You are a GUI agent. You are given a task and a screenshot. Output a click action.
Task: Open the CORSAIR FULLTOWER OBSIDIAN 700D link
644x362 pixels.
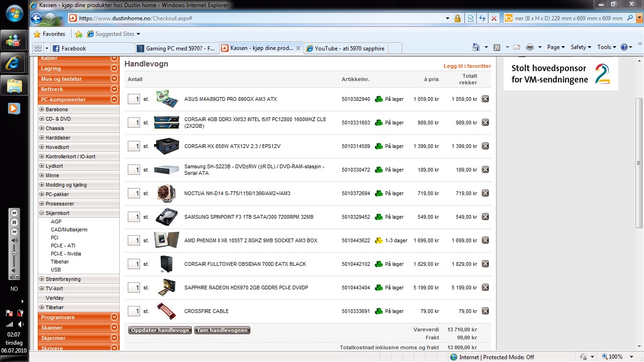tap(245, 264)
